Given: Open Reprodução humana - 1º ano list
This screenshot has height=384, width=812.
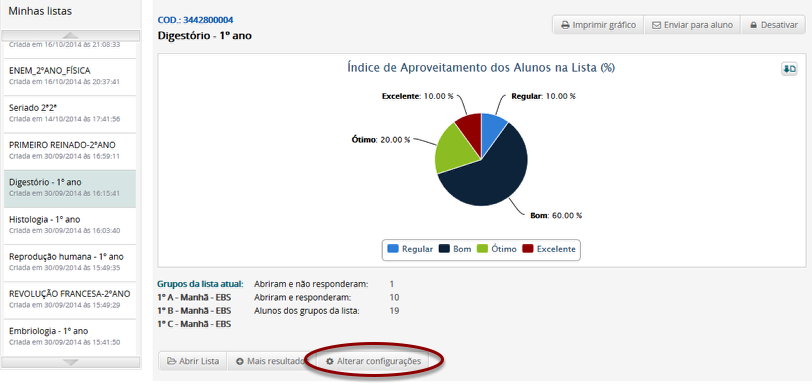Looking at the screenshot, I should [x=70, y=263].
